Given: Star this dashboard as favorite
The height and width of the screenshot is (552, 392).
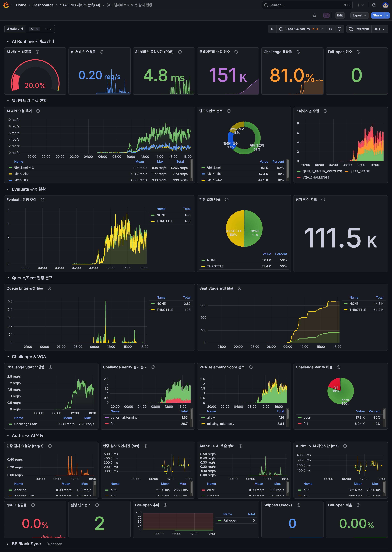Looking at the screenshot, I should (314, 15).
